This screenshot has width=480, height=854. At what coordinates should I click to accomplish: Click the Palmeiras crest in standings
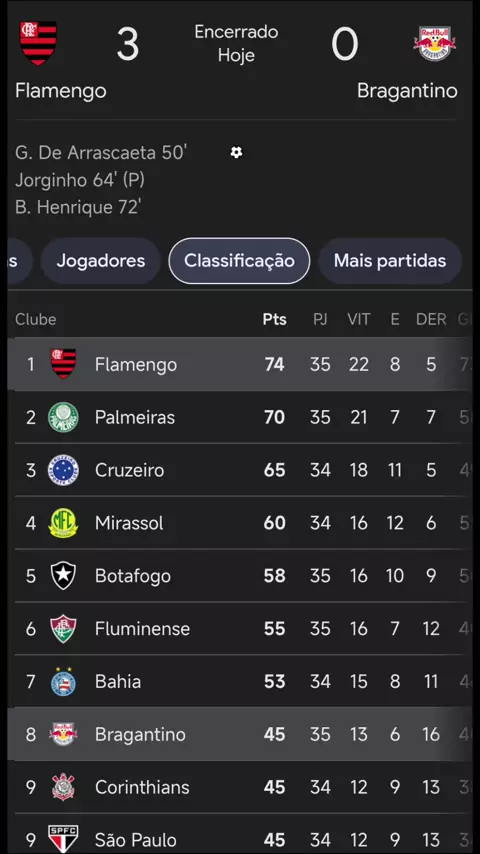point(63,417)
